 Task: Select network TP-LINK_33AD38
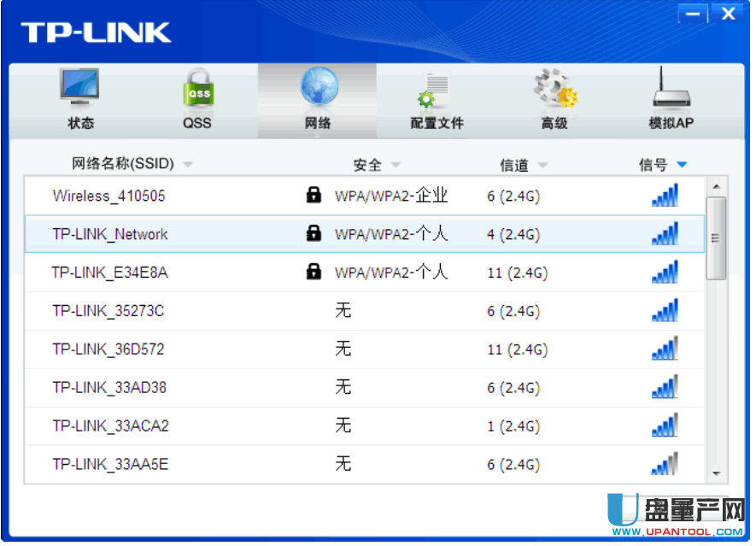coord(365,387)
